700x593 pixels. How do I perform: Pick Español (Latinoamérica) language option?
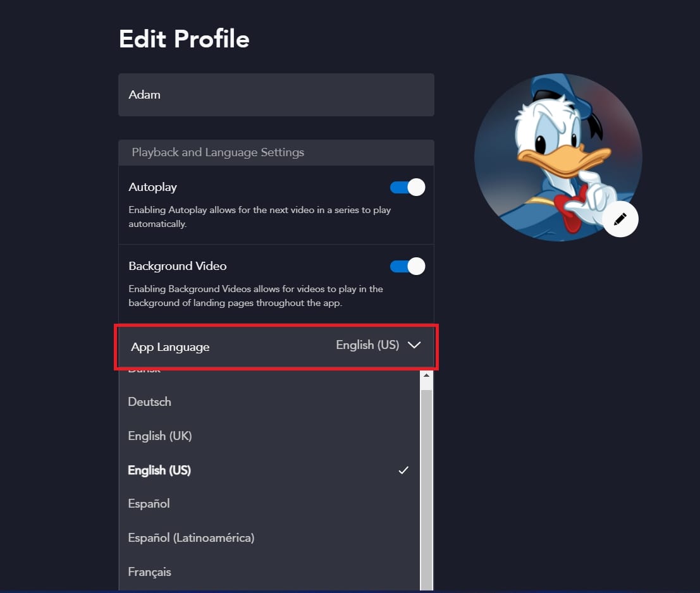pyautogui.click(x=191, y=538)
